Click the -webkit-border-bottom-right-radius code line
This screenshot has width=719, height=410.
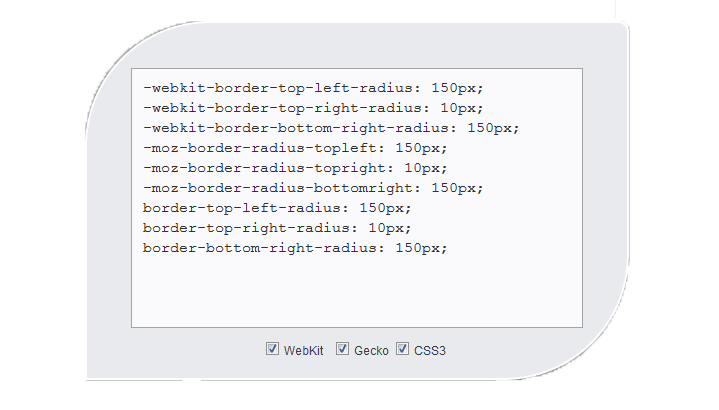coord(331,128)
